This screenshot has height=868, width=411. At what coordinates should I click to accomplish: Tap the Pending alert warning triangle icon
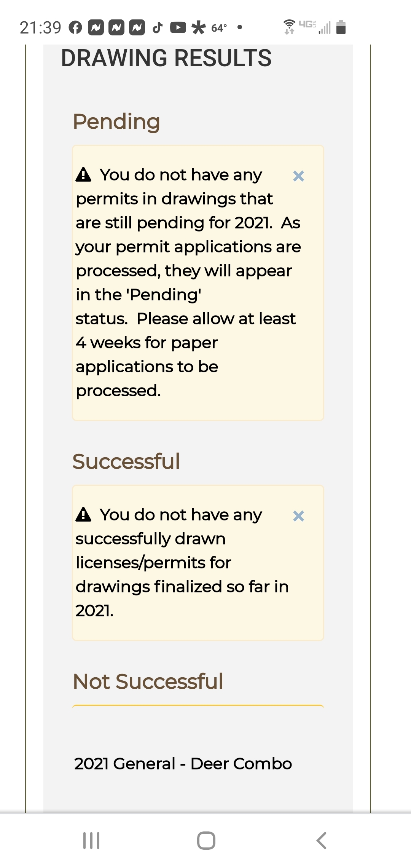pos(83,175)
